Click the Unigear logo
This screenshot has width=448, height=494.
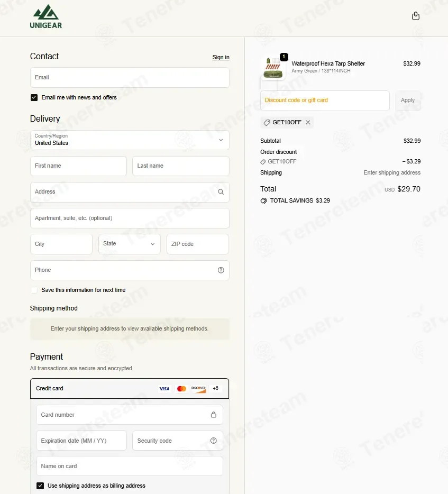click(x=46, y=17)
